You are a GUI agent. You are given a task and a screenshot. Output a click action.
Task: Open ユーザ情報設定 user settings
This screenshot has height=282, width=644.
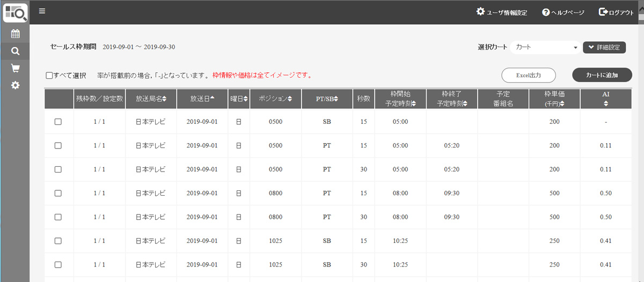[502, 12]
